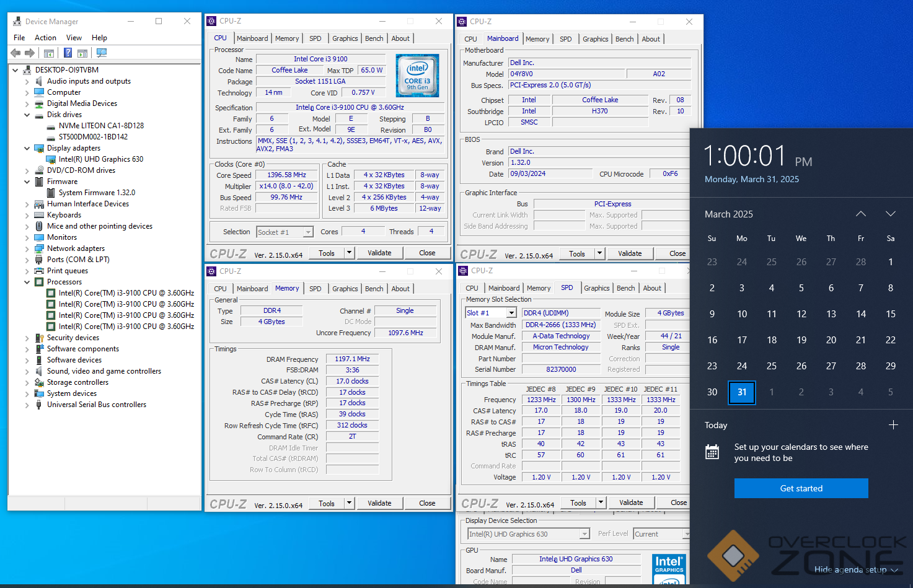
Task: Click the Get started calendar button
Action: point(801,488)
